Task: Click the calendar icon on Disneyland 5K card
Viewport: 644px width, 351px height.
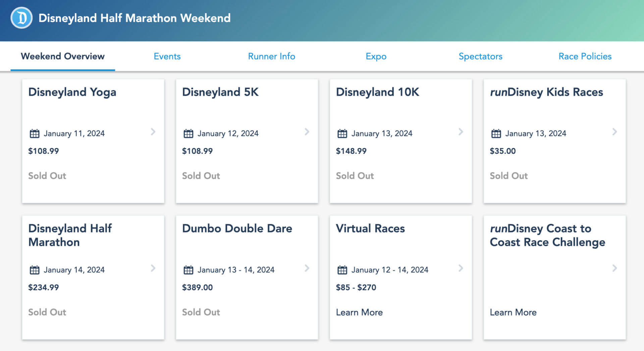Action: pos(189,133)
